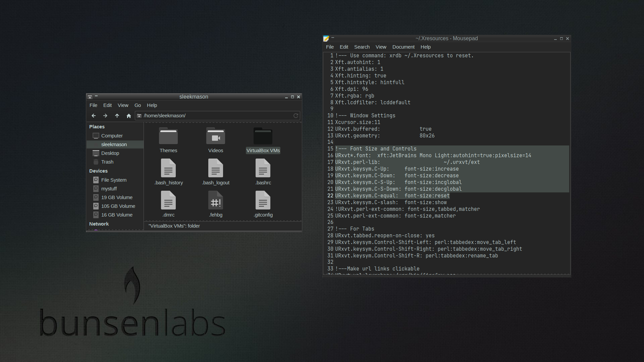Click file manager window menu icon in title bar

[x=90, y=97]
